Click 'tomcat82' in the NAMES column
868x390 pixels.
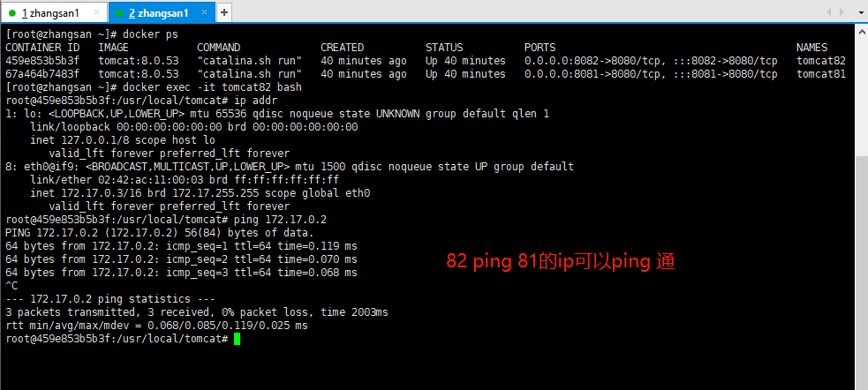tap(821, 61)
